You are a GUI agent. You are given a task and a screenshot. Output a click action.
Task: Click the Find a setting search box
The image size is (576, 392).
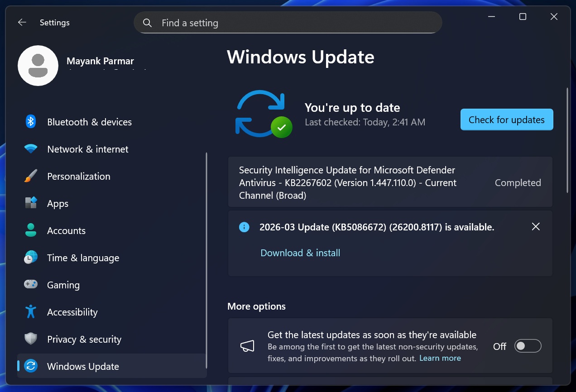tap(288, 23)
